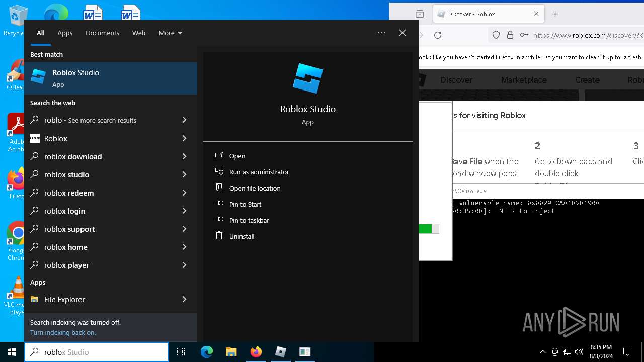Expand the 'roblox download' suggestion arrow
Screen dimensions: 644x362
pos(184,156)
